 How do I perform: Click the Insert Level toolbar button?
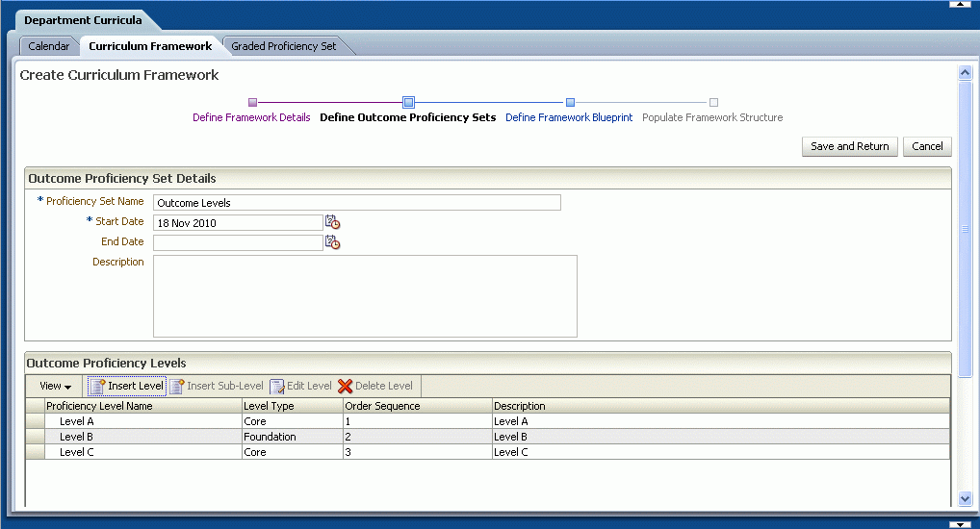[127, 386]
